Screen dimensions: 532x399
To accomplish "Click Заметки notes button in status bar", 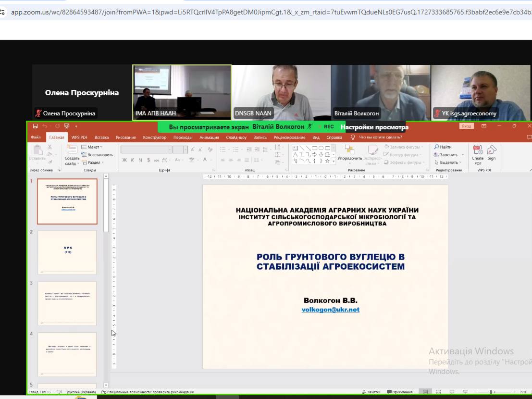I will 371,392.
